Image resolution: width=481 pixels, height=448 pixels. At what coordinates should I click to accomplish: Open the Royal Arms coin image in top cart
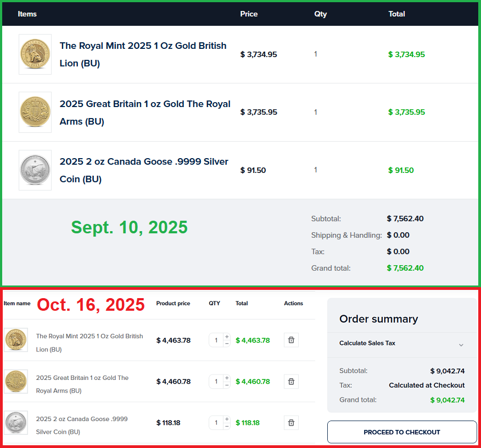(x=35, y=112)
